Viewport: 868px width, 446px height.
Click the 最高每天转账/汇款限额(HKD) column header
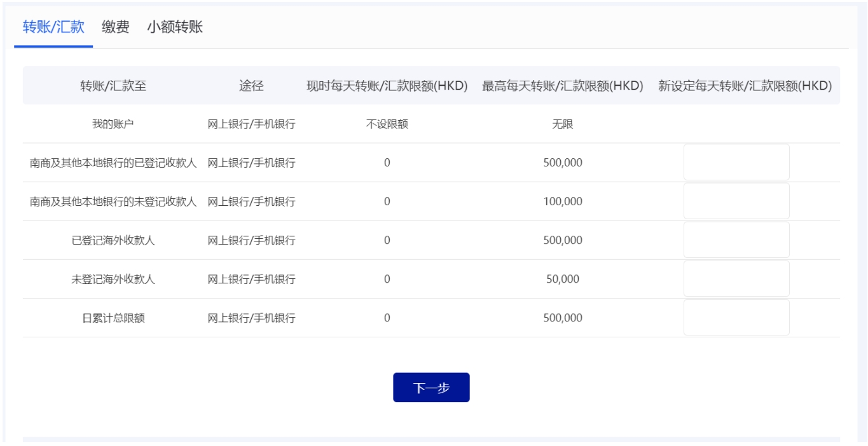[562, 86]
